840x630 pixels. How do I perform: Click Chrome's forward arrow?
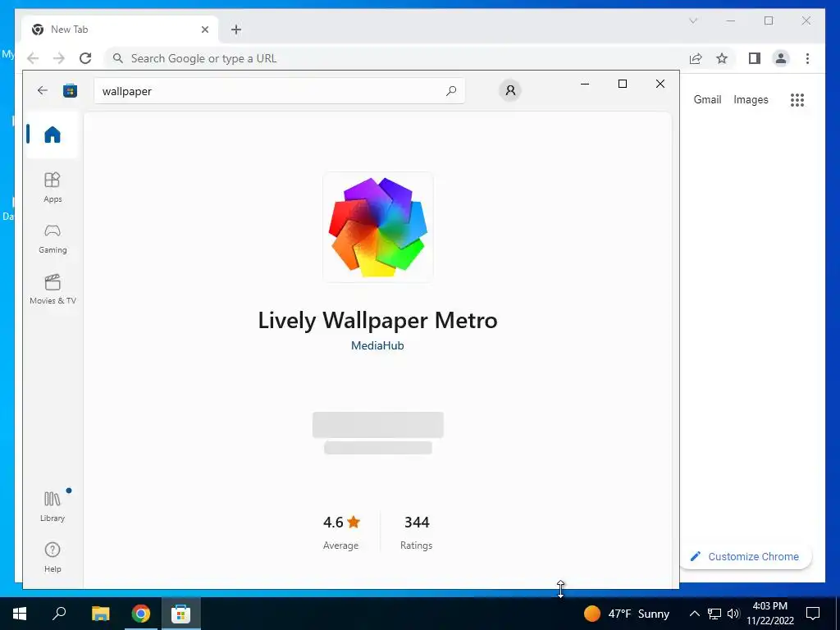coord(59,58)
